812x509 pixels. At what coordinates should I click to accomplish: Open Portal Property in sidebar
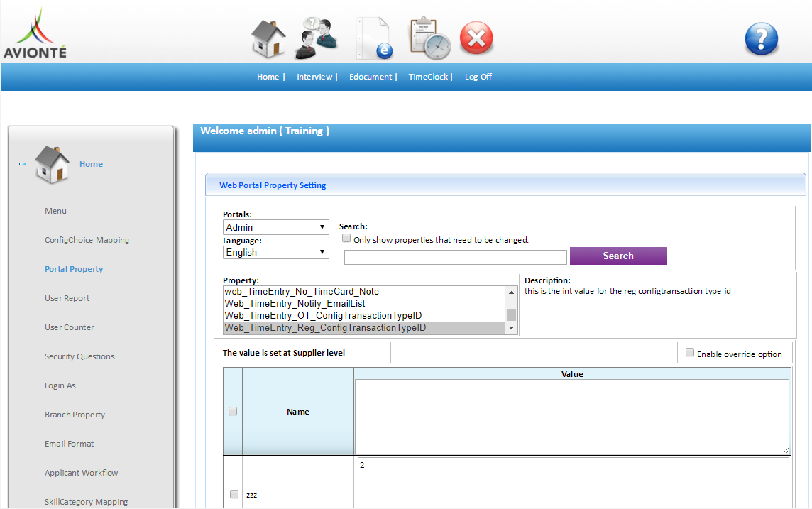(74, 269)
